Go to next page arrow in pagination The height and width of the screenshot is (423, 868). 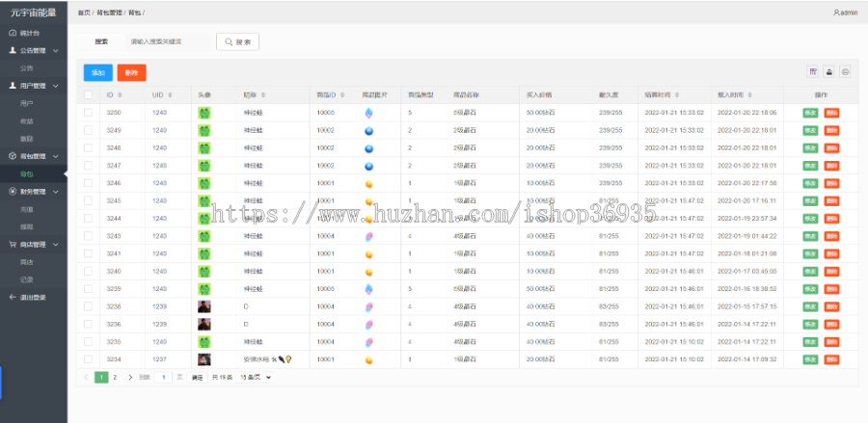[x=130, y=377]
